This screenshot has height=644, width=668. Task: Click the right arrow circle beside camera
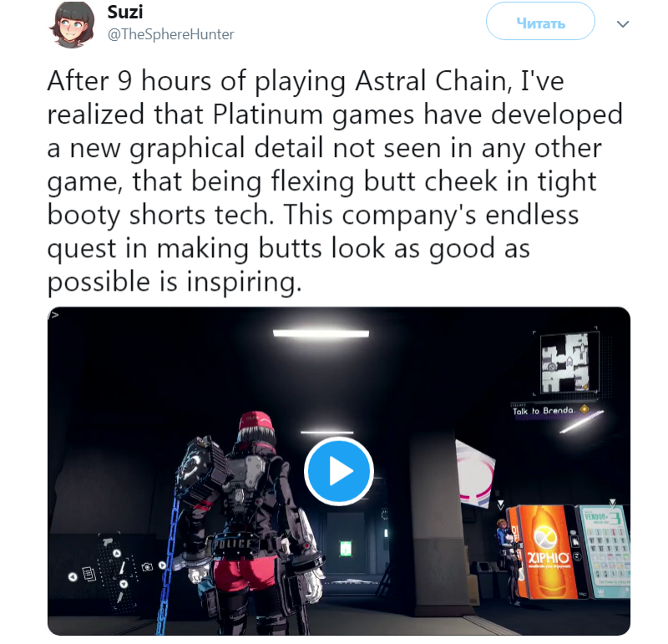(162, 565)
